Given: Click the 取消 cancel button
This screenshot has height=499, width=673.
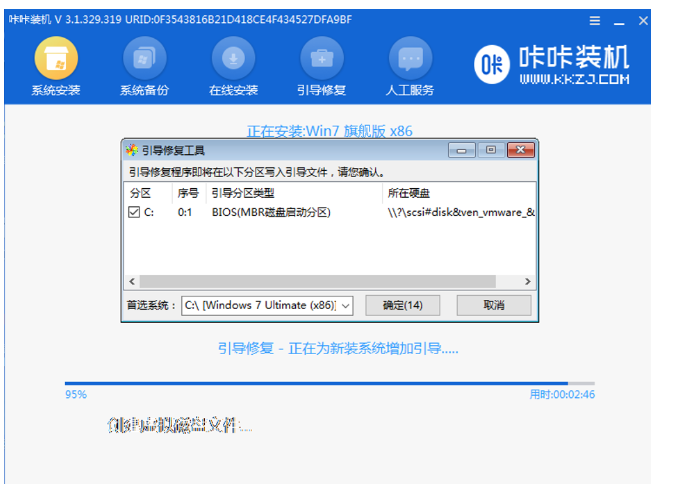Looking at the screenshot, I should click(494, 305).
